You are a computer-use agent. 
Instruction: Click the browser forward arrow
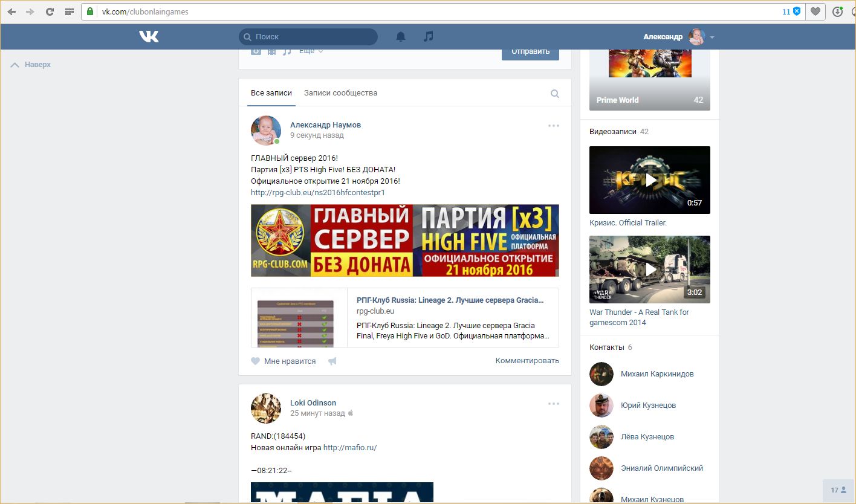(x=30, y=11)
